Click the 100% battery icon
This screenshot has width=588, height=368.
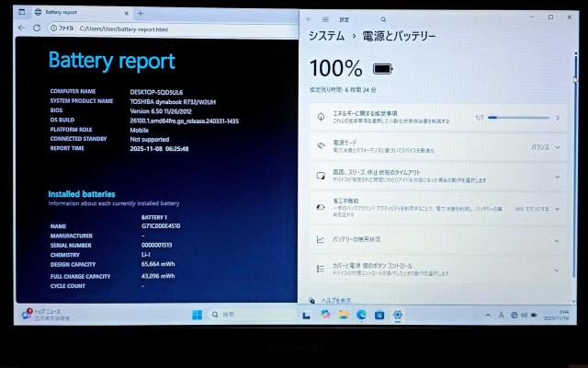click(x=382, y=69)
